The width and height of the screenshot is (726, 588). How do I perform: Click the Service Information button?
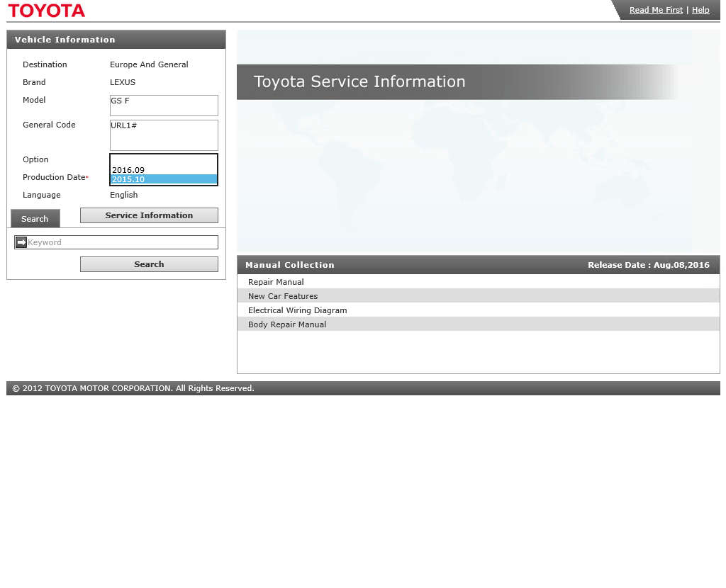tap(149, 215)
